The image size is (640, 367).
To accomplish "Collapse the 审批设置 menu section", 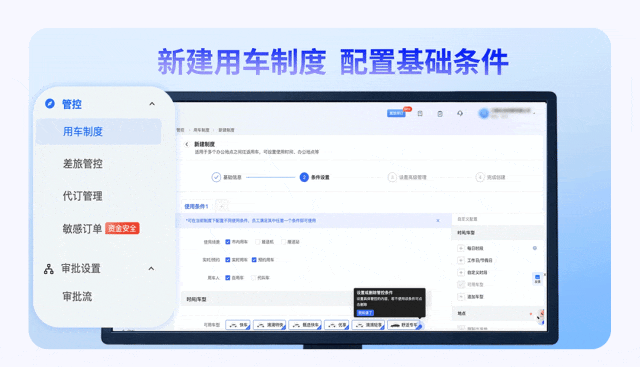I will tap(151, 269).
